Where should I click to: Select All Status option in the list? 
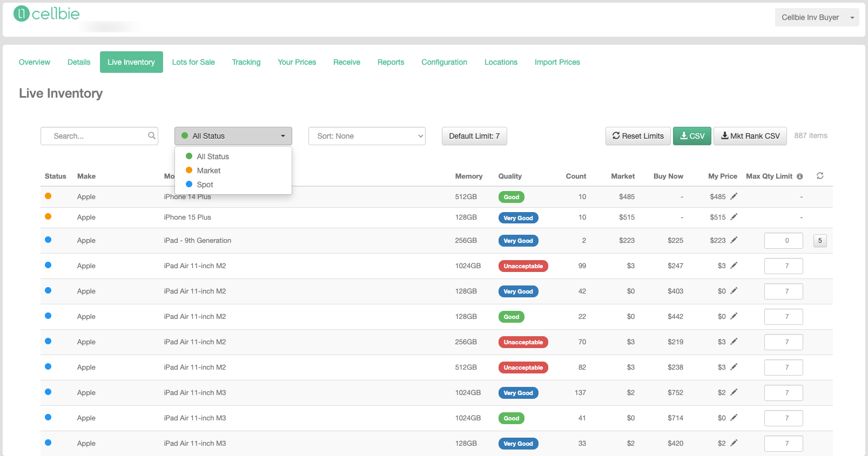pyautogui.click(x=233, y=156)
